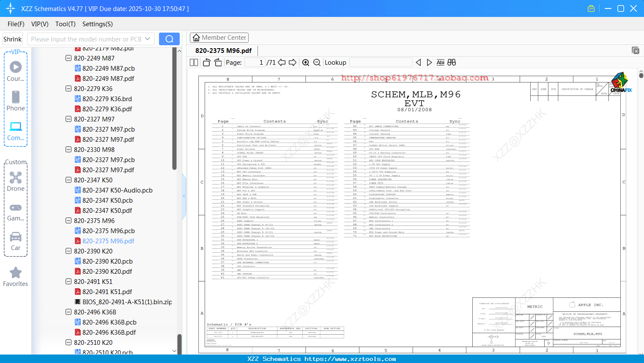
Task: Collapse the left panel using the splitter handle
Action: pyautogui.click(x=184, y=196)
